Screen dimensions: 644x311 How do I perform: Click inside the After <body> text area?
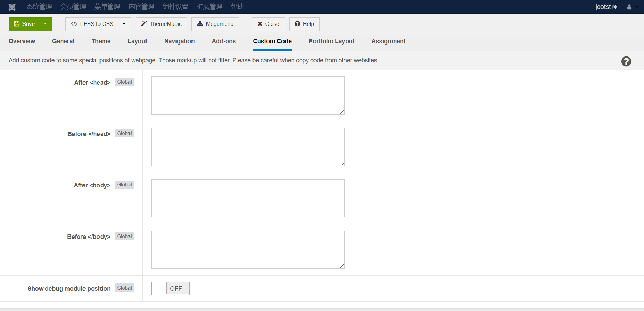tap(248, 198)
